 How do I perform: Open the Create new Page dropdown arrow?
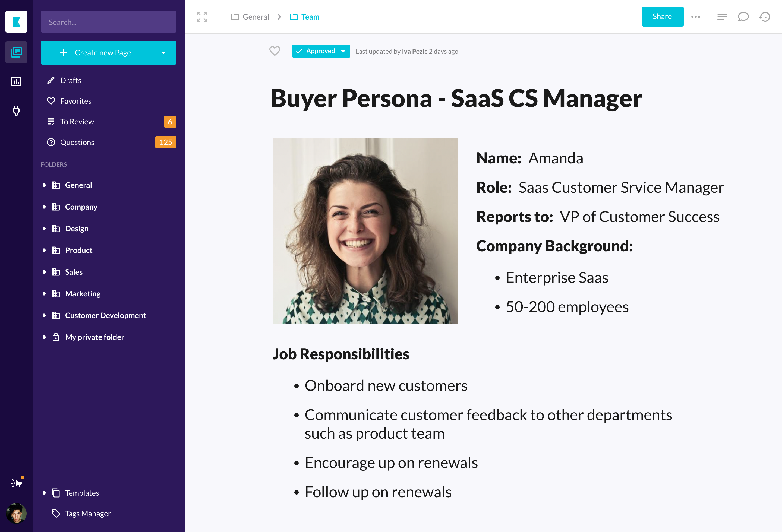pyautogui.click(x=163, y=53)
